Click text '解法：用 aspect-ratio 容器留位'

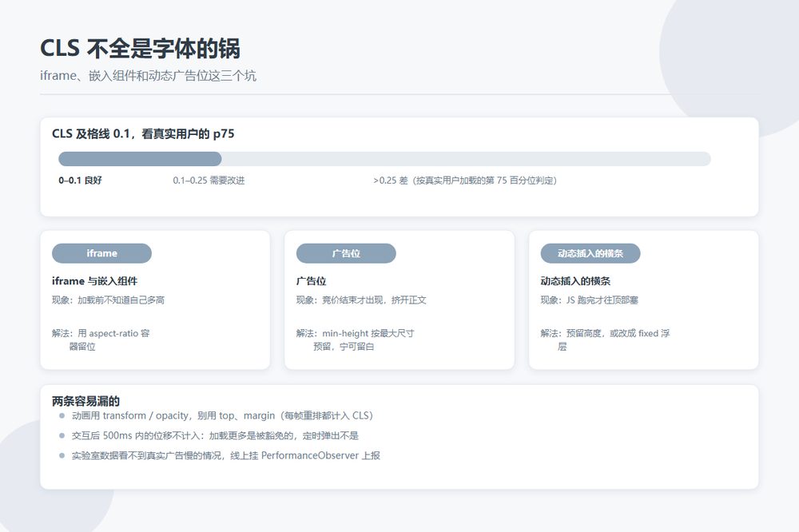(101, 340)
